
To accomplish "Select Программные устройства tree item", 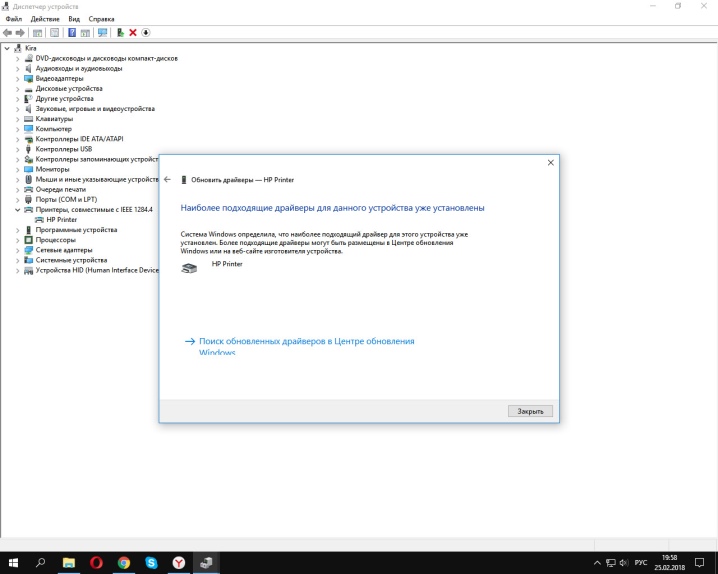I will tap(76, 230).
